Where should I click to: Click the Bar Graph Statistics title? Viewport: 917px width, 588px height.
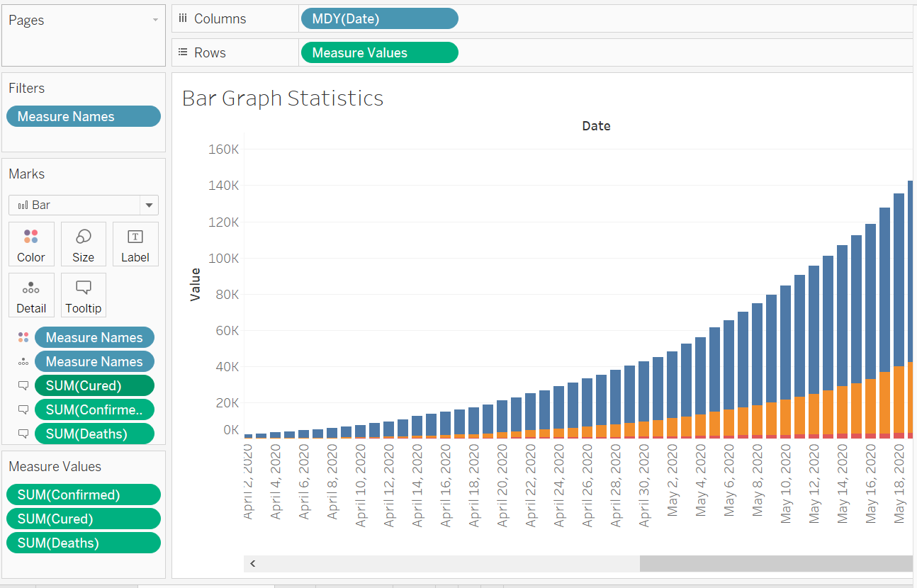(x=283, y=98)
